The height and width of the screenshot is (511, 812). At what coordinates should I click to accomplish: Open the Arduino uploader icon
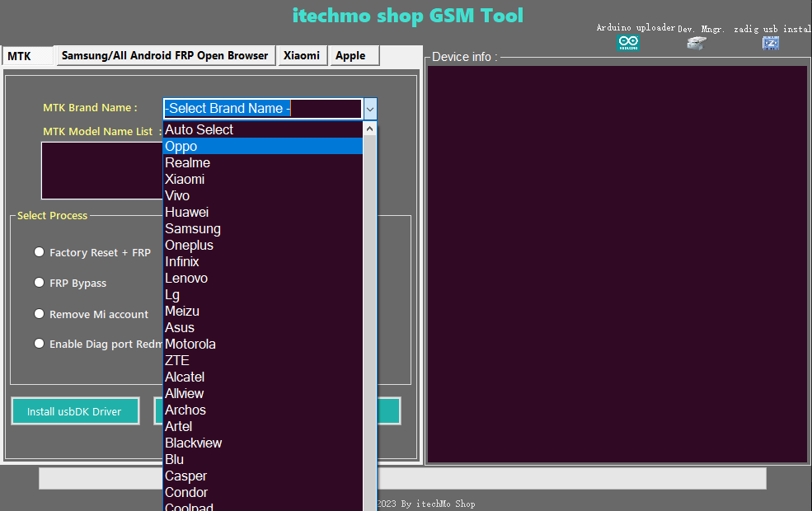[628, 42]
